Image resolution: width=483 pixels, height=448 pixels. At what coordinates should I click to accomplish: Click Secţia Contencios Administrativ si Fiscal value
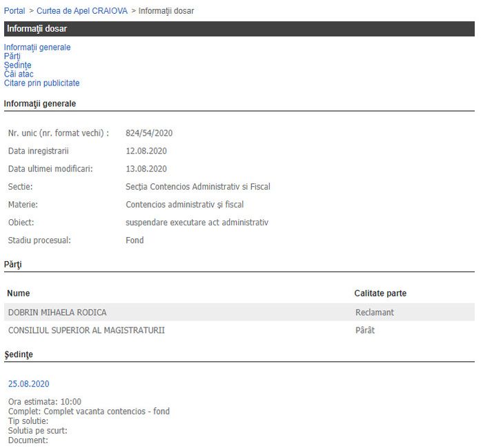click(x=198, y=187)
